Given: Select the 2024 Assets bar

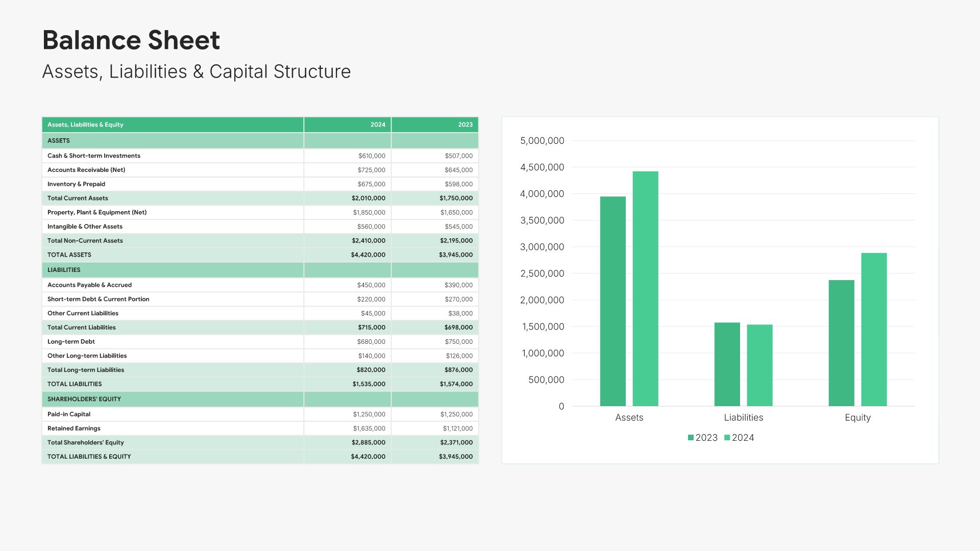Looking at the screenshot, I should pyautogui.click(x=645, y=289).
